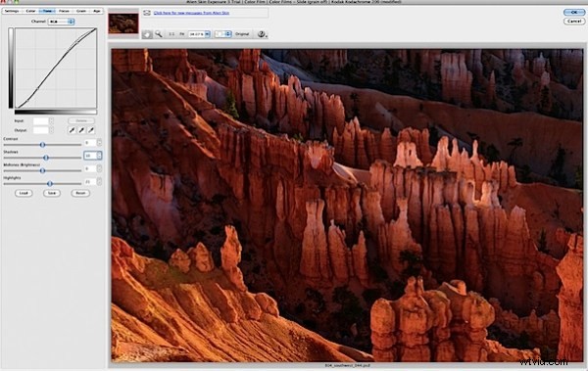Image resolution: width=588 pixels, height=371 pixels.
Task: Click the Contrast value stepper
Action: click(x=99, y=143)
